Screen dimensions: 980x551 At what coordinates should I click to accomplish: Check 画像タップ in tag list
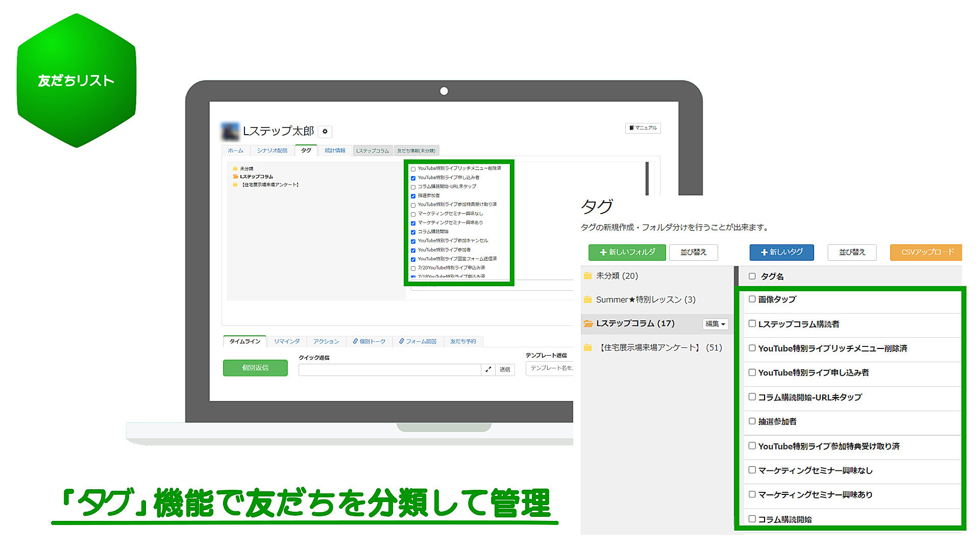coord(752,299)
